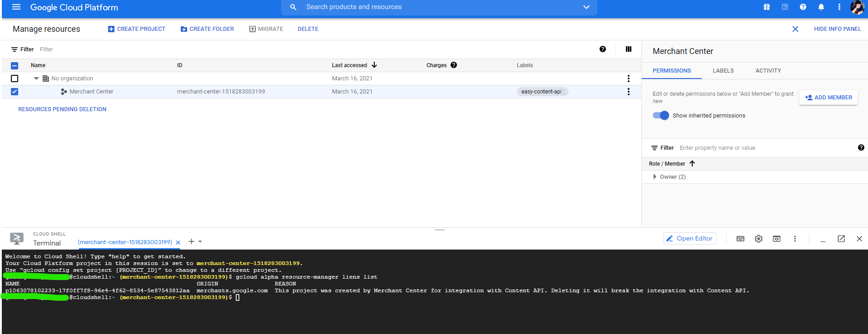Click CREATE FOLDER
868x334 pixels.
[x=207, y=29]
